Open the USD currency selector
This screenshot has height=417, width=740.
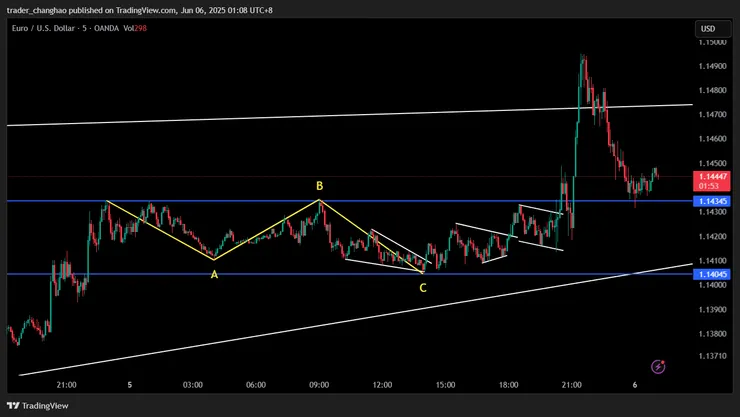click(x=713, y=29)
